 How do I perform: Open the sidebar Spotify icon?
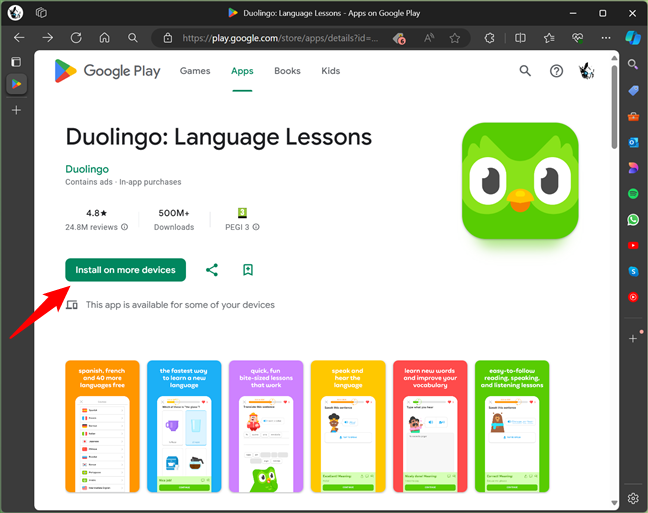coord(633,193)
